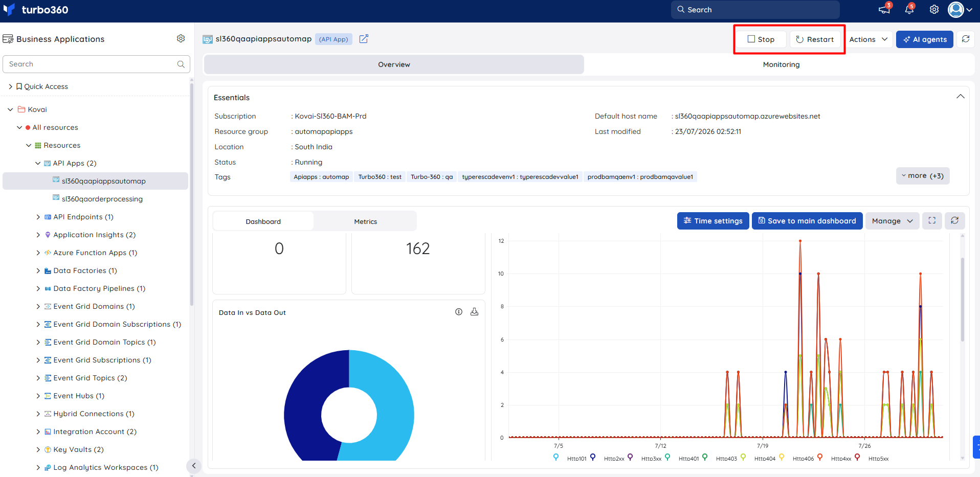Switch to the Overview tab
Viewport: 980px width, 477px height.
[394, 64]
